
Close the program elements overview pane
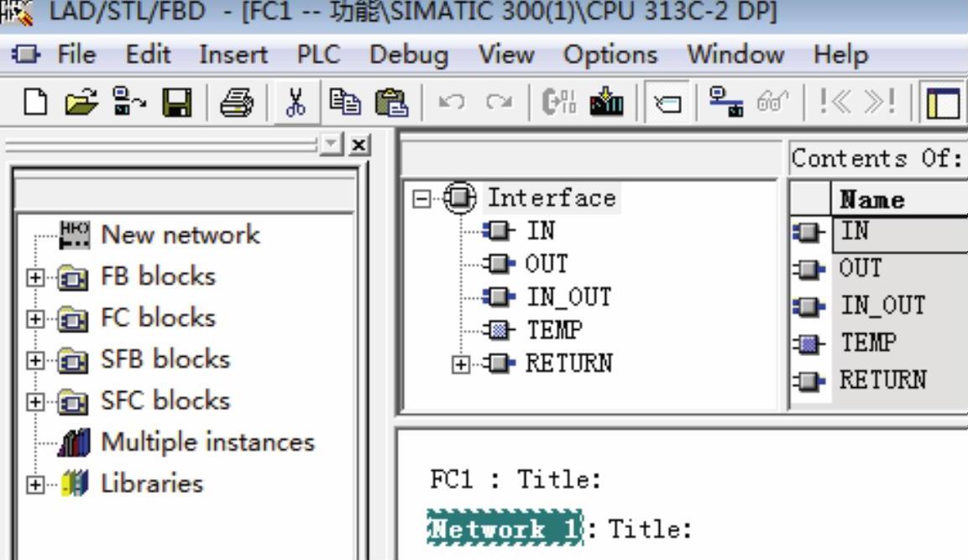[x=359, y=144]
